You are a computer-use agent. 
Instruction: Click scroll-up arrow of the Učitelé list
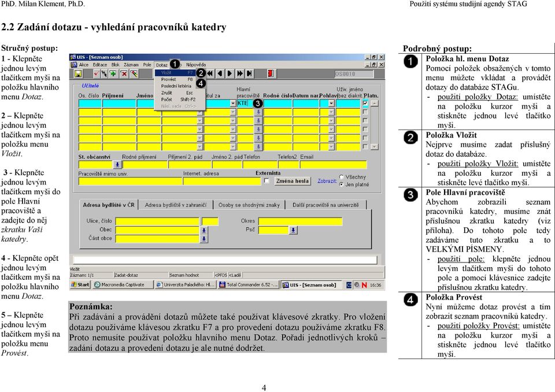375,103
